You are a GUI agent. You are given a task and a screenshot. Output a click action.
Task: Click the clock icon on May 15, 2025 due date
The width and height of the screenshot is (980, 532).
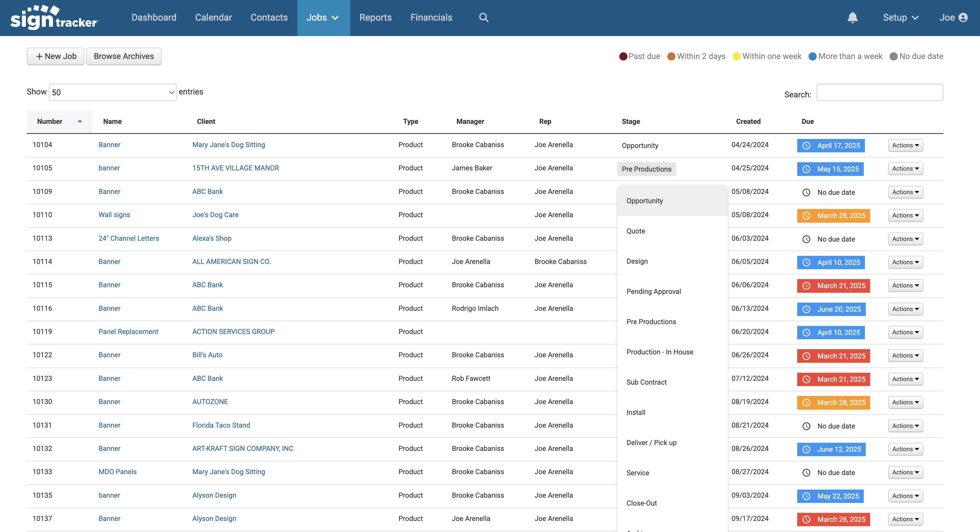(806, 169)
